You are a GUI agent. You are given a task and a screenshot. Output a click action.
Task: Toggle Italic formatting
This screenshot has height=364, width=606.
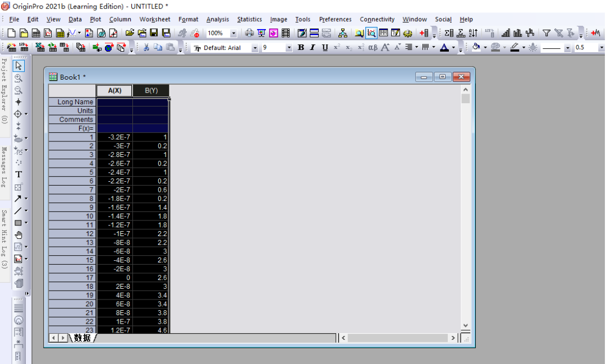pos(313,48)
